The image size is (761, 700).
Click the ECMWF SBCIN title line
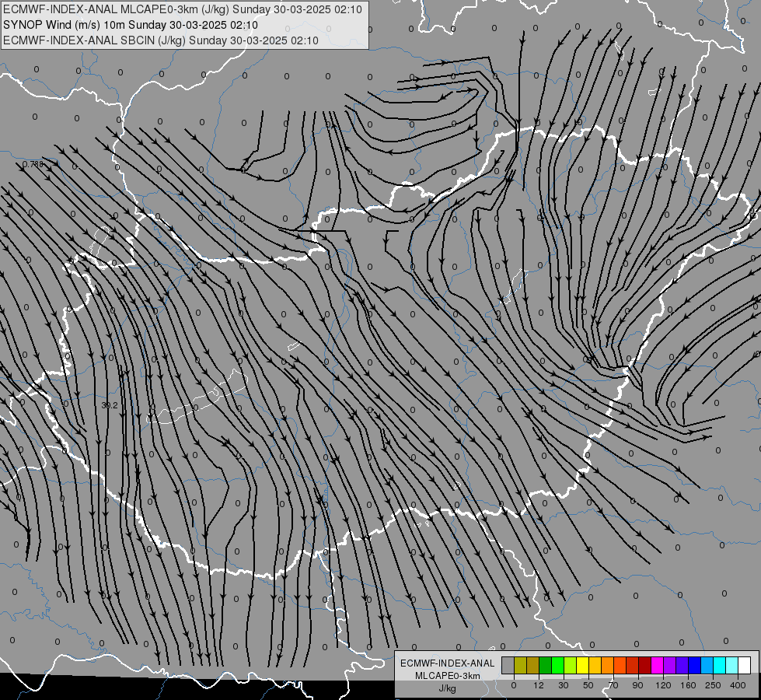pyautogui.click(x=161, y=40)
